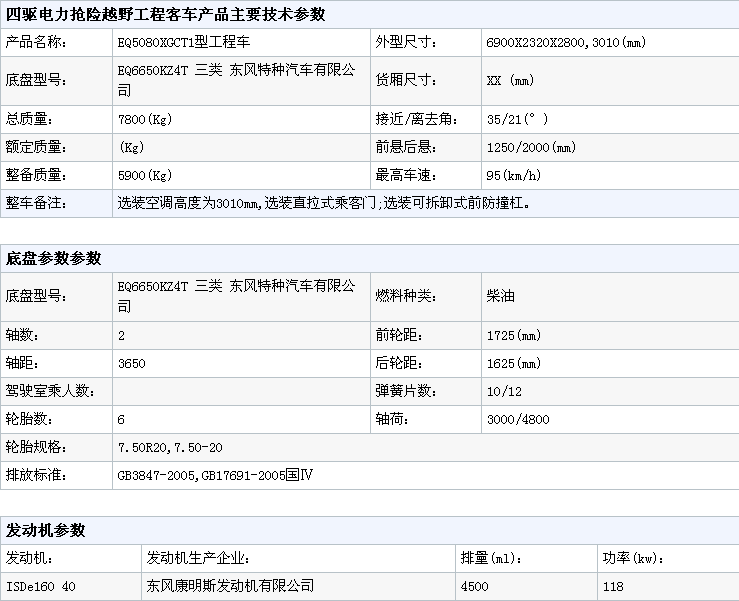The height and width of the screenshot is (601, 739).
Task: Click the 货厢尺寸 value XX (mm)
Action: (510, 81)
